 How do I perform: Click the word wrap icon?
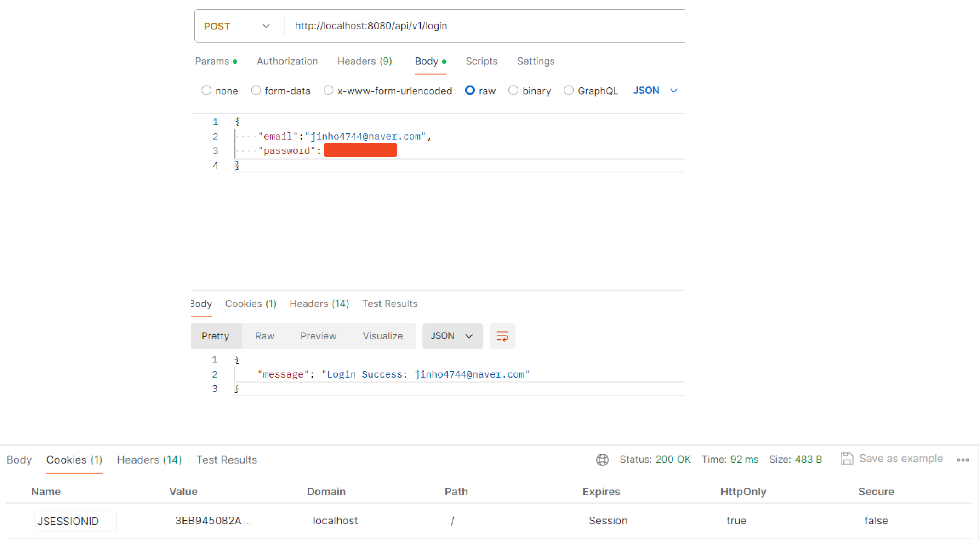point(502,336)
